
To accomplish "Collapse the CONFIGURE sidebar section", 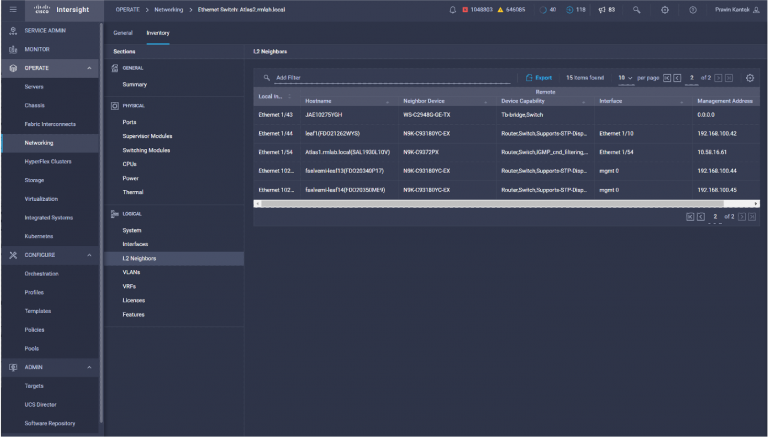I will [89, 255].
